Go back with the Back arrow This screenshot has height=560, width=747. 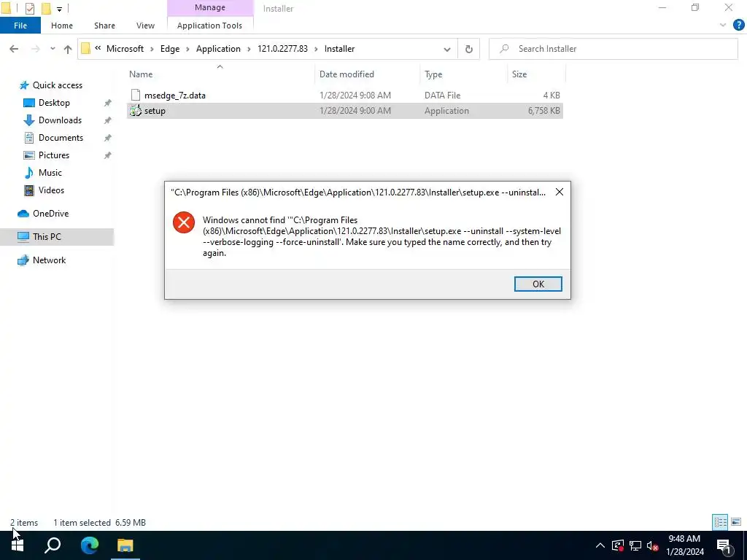point(14,49)
